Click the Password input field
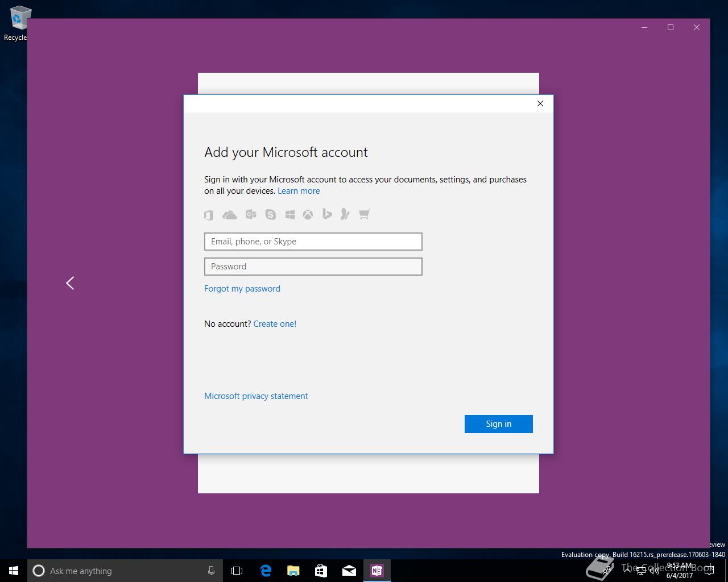The width and height of the screenshot is (728, 582). [x=313, y=267]
